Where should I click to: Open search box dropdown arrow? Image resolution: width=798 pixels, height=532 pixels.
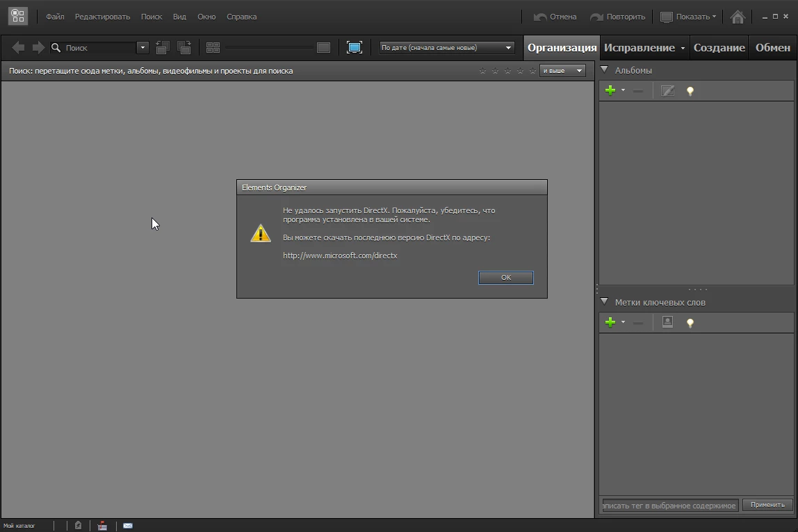pos(142,48)
